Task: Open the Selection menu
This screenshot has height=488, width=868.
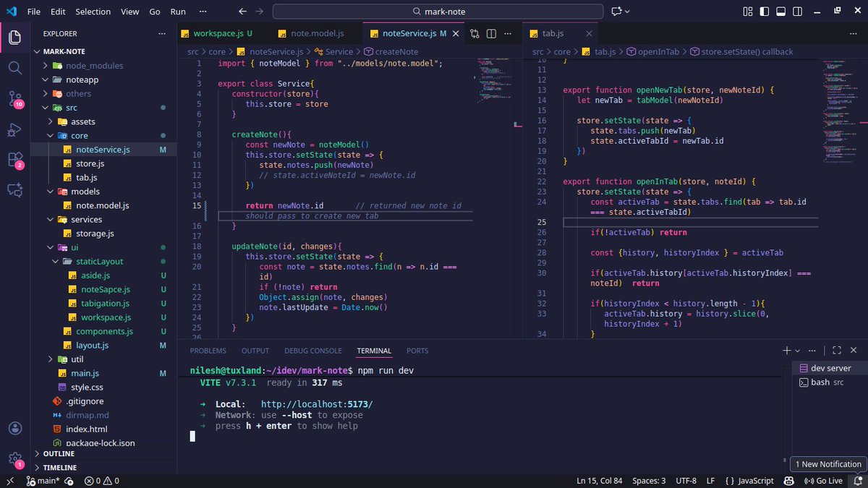Action: (93, 12)
